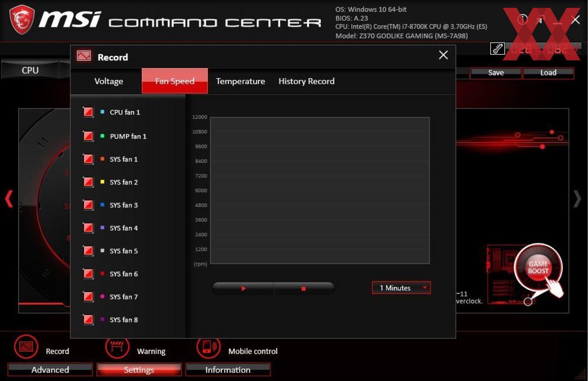This screenshot has width=588, height=381.
Task: Toggle the SYS fan 7 checkbox
Action: (x=88, y=296)
